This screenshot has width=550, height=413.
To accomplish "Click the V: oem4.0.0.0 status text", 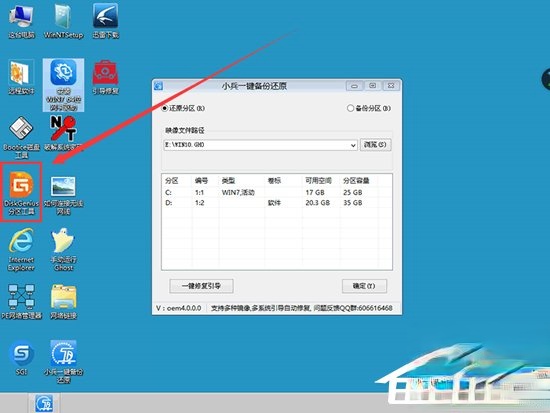I will click(x=179, y=308).
